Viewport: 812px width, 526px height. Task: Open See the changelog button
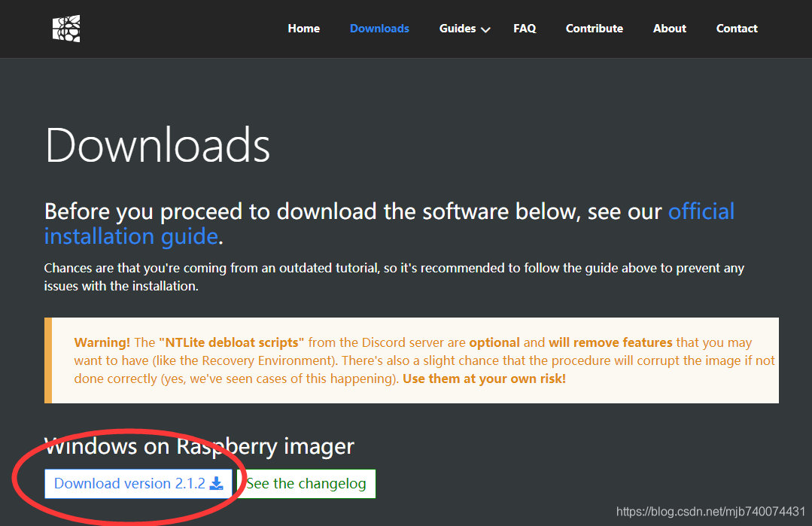[x=306, y=484]
